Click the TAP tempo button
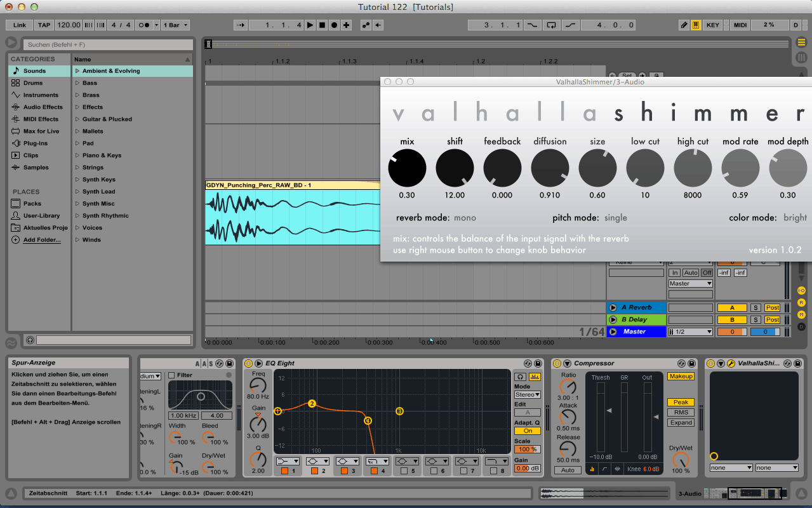 pos(44,25)
